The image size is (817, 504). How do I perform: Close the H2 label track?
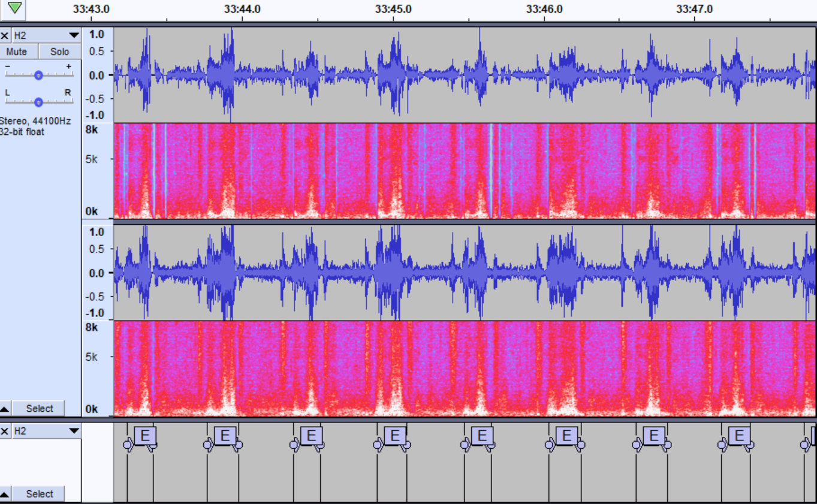[5, 431]
